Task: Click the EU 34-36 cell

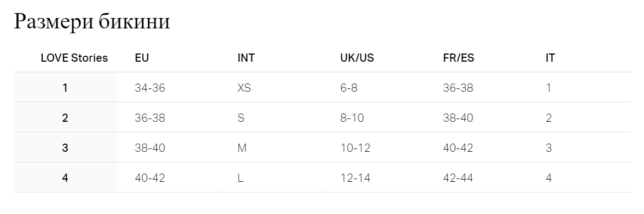Action: coord(150,88)
